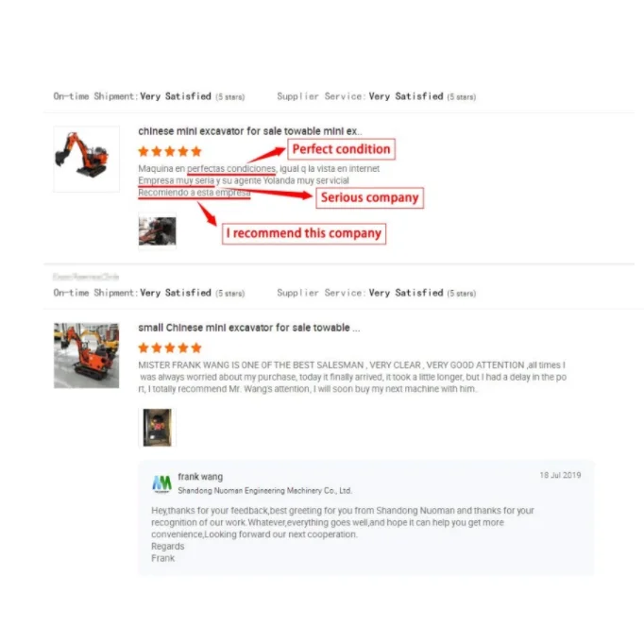Open 'chinese mini excavator for sale' product title
644x644 pixels.
pyautogui.click(x=249, y=131)
